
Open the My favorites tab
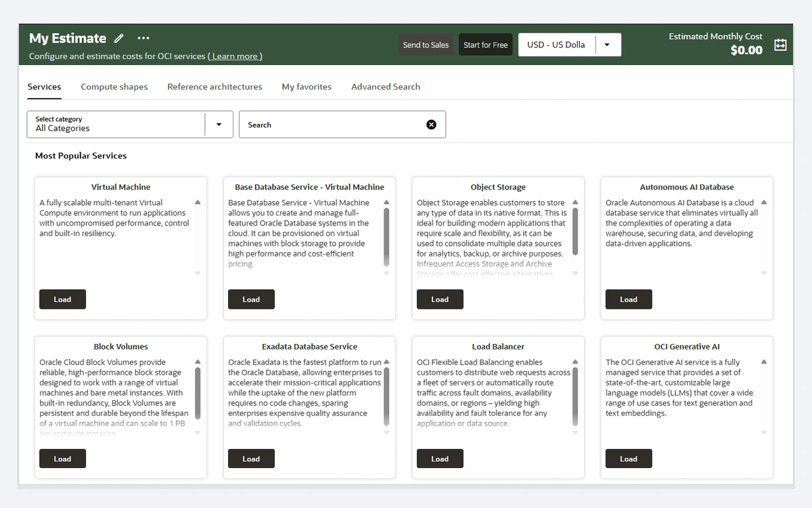click(x=307, y=87)
